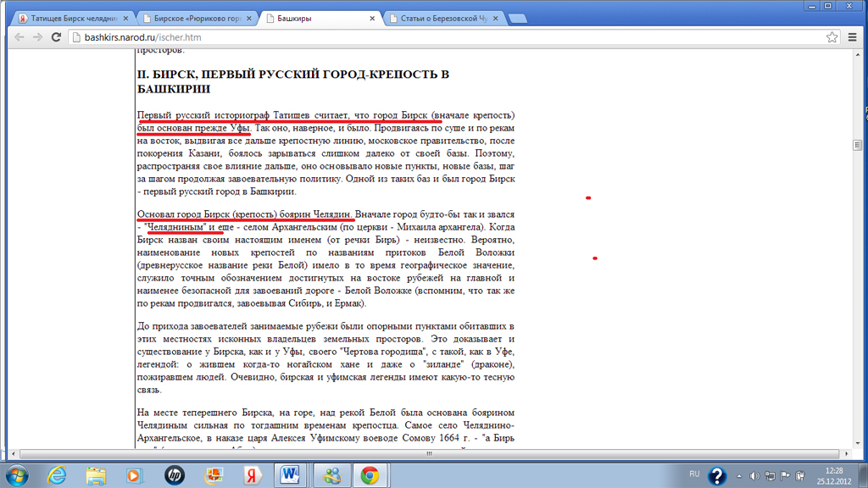The height and width of the screenshot is (488, 868).
Task: Launch Yandex from the taskbar
Action: pos(252,475)
